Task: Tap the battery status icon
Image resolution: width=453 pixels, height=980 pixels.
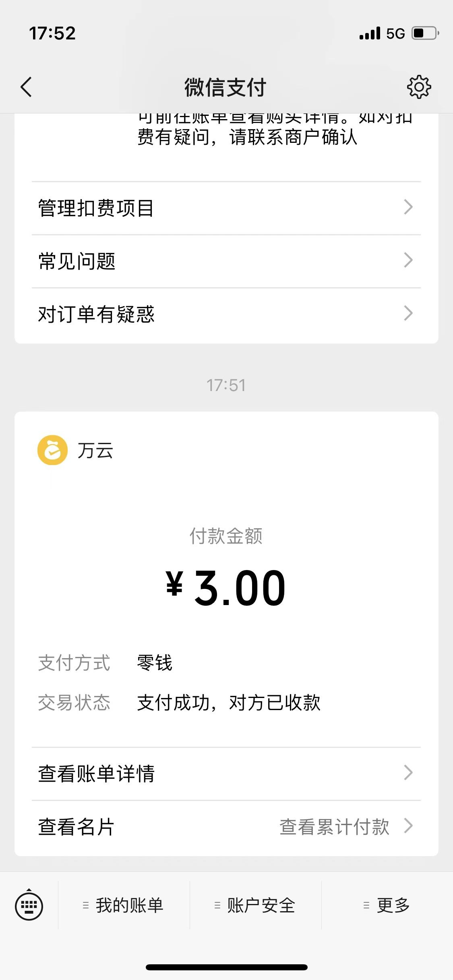Action: point(425,33)
